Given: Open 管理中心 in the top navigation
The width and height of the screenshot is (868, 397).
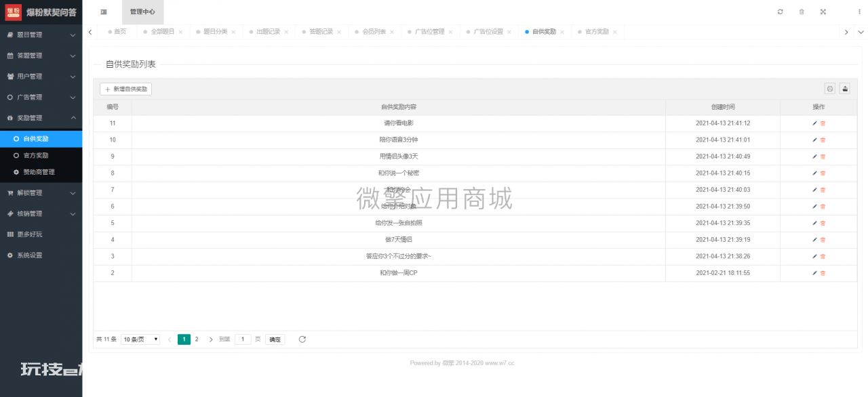Looking at the screenshot, I should pos(142,12).
